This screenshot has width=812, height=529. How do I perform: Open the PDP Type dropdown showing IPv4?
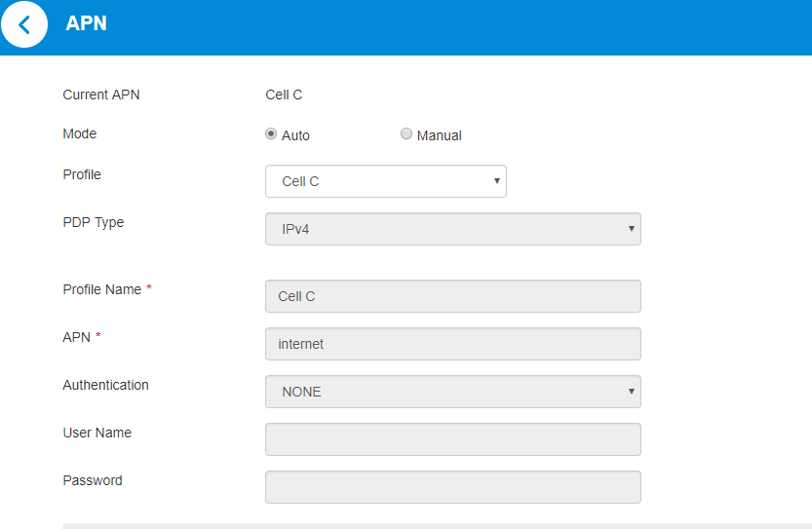(453, 229)
